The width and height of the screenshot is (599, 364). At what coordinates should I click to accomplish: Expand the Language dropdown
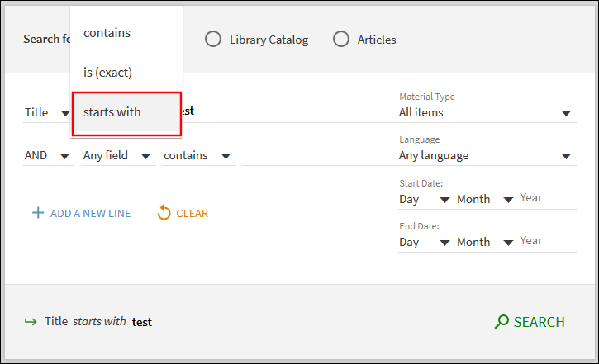tap(487, 155)
